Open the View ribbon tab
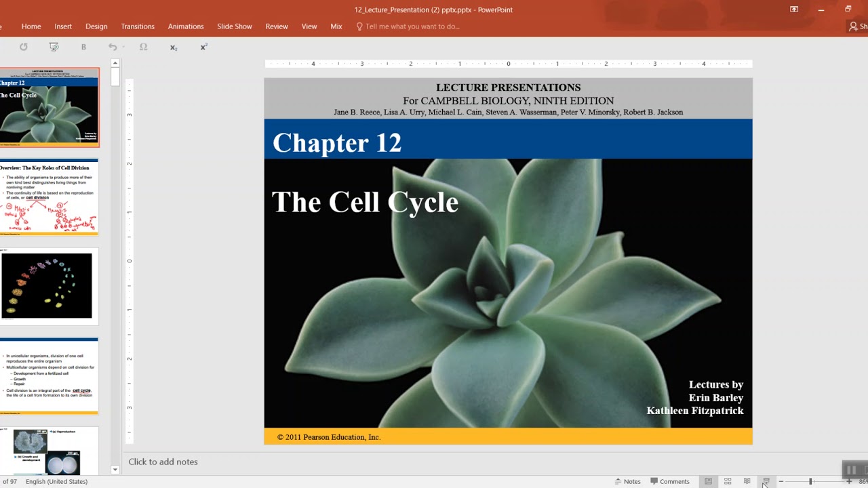868x488 pixels. pyautogui.click(x=309, y=26)
